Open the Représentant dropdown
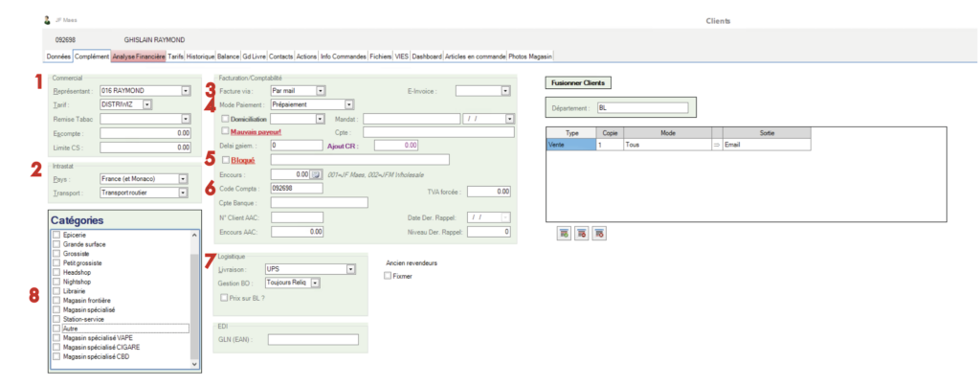Image resolution: width=980 pixels, height=386 pixels. (186, 91)
